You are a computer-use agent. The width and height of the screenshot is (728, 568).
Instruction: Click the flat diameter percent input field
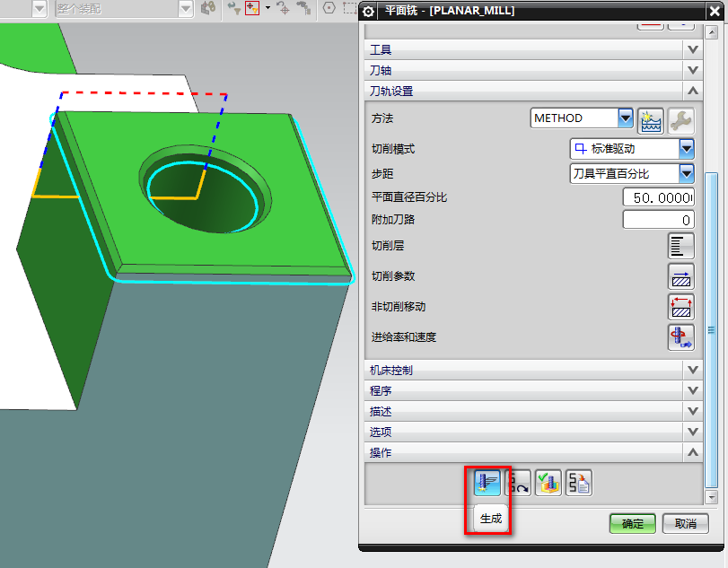coord(658,197)
